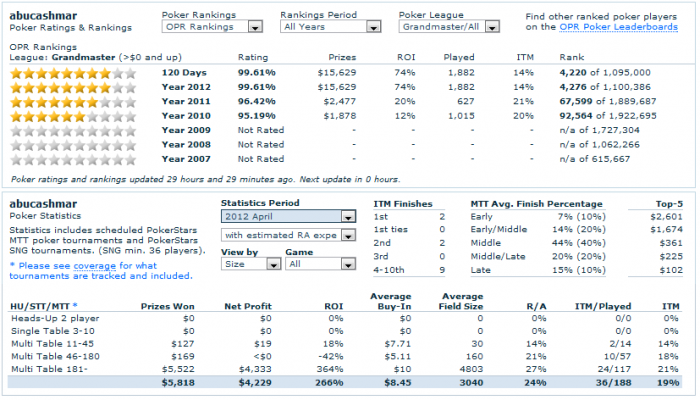The height and width of the screenshot is (400, 700).
Task: Click the HU/STT/MTT column header
Action: coord(43,304)
